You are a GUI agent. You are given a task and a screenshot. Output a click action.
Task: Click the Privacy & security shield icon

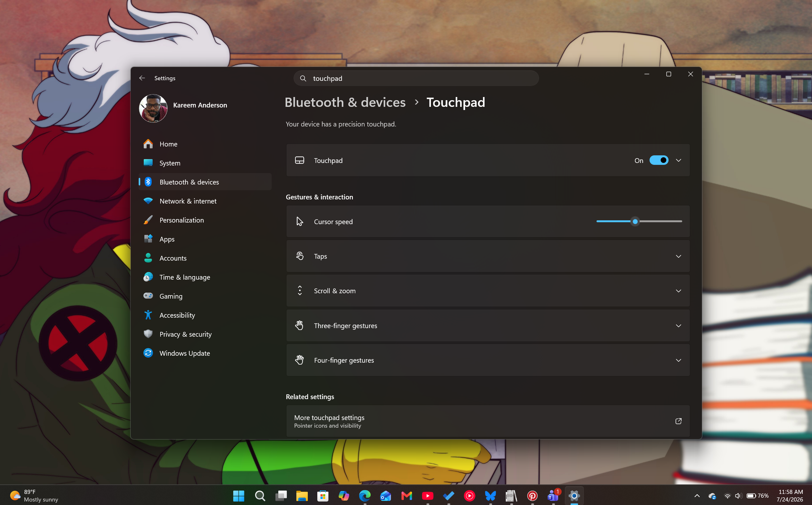click(148, 334)
